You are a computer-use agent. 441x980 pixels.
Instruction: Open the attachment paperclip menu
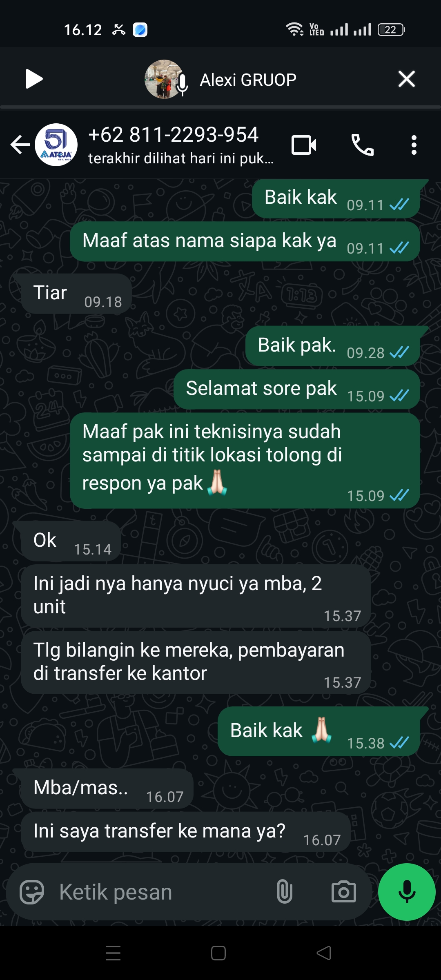285,891
